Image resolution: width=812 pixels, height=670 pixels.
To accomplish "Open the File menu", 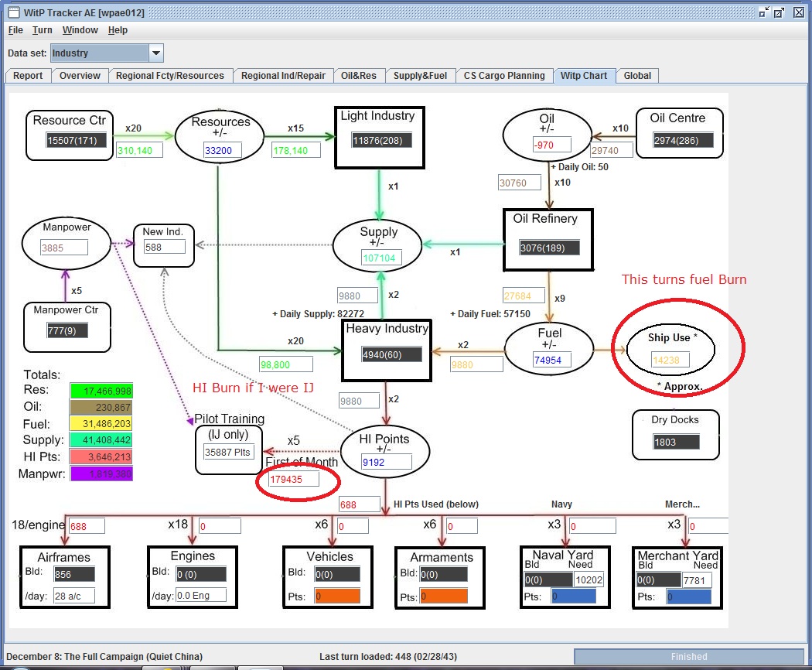I will [x=15, y=30].
